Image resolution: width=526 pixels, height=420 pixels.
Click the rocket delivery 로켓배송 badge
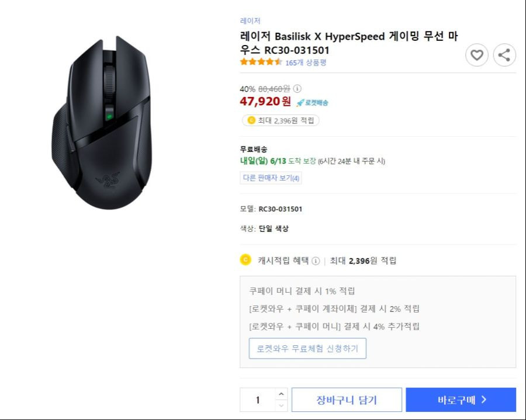pos(312,103)
